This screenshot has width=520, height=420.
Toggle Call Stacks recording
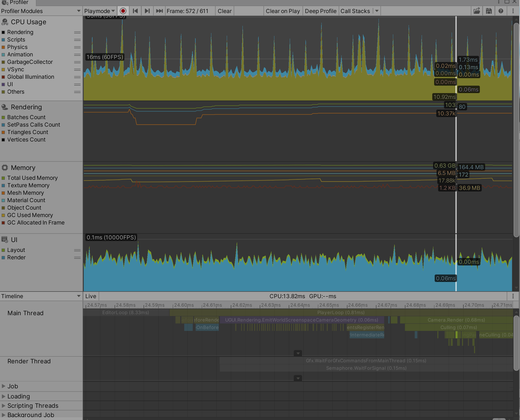point(355,11)
